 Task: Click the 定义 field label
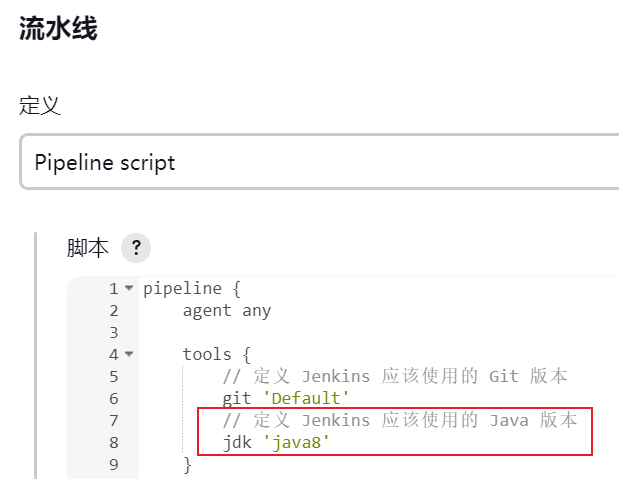point(40,106)
